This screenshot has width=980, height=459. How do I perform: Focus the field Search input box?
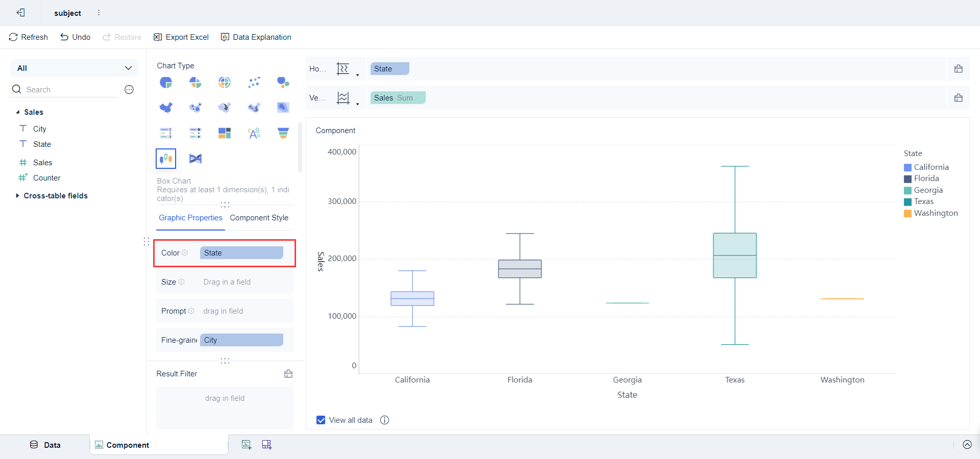click(x=71, y=90)
